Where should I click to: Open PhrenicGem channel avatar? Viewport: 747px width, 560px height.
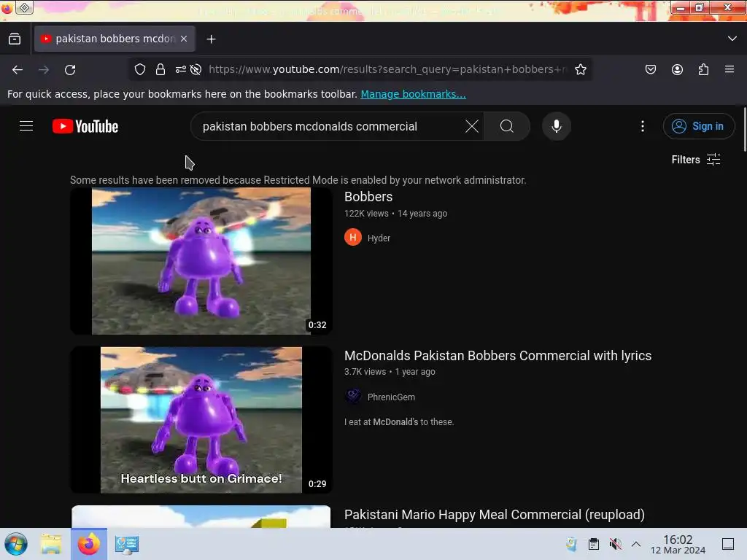point(353,396)
